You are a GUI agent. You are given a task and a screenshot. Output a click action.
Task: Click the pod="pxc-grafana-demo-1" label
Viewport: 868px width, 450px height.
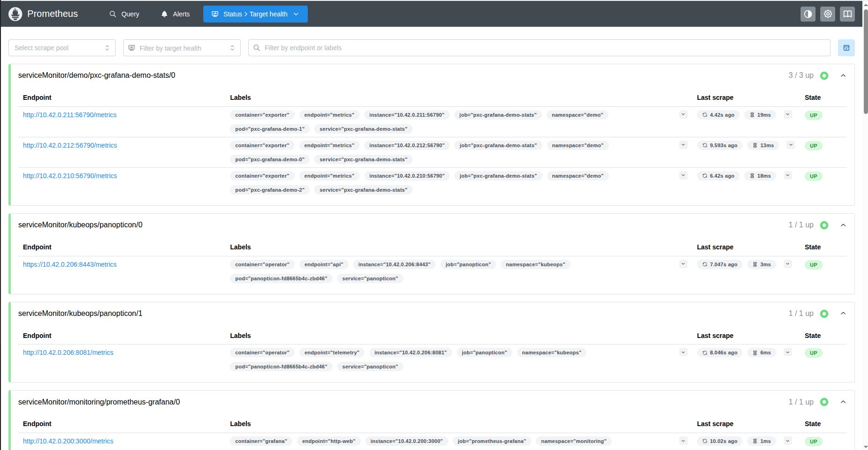[x=270, y=129]
